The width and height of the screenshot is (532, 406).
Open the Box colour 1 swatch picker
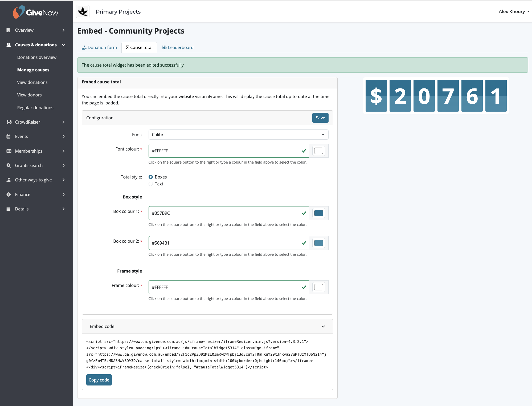pos(319,213)
